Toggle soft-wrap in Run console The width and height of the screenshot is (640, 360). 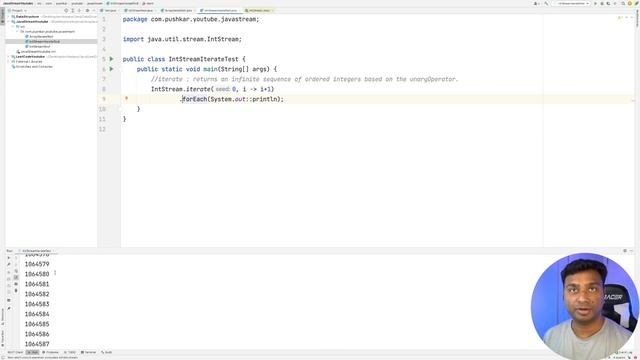click(16, 271)
